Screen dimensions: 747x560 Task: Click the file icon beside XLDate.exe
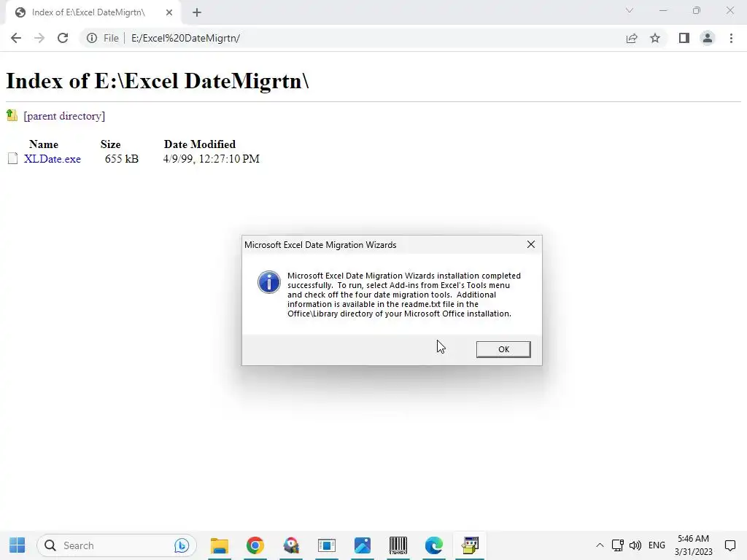[x=13, y=158]
